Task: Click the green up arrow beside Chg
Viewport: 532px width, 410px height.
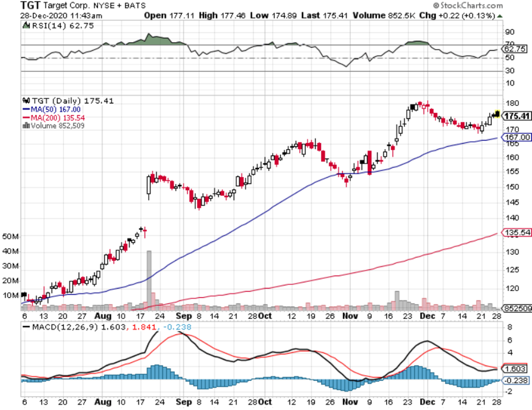Action: click(x=500, y=16)
